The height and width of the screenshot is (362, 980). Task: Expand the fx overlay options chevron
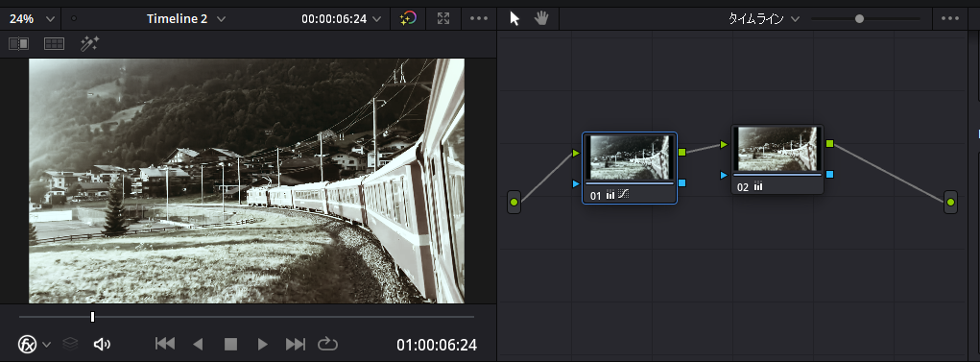click(47, 344)
